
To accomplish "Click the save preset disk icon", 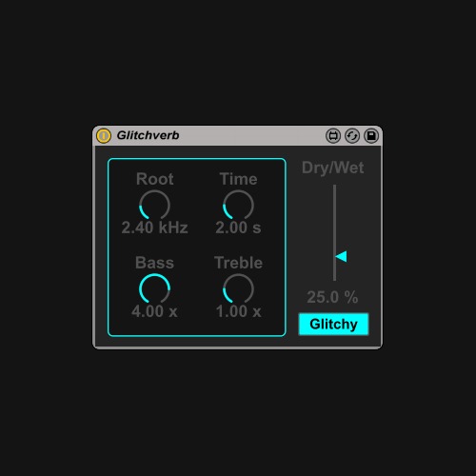I will (x=371, y=136).
